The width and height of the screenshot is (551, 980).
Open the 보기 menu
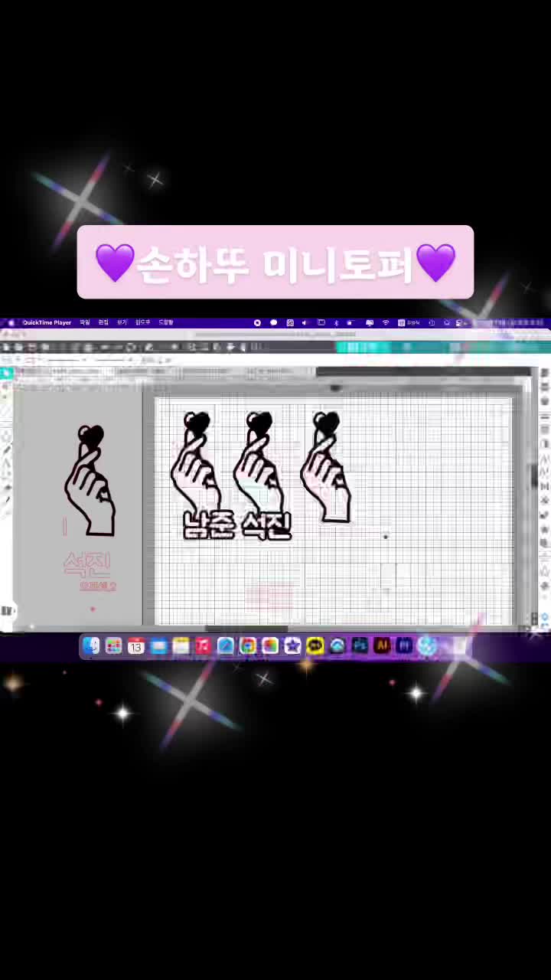click(122, 322)
